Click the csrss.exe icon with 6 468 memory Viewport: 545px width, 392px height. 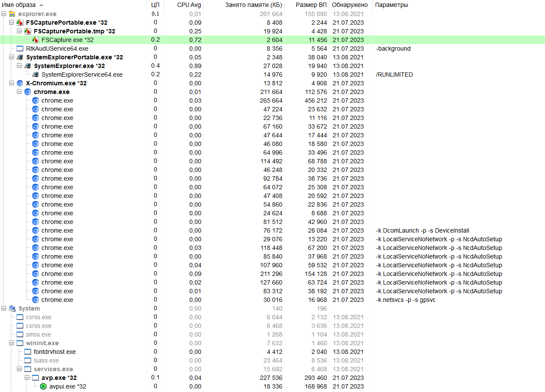[20, 326]
